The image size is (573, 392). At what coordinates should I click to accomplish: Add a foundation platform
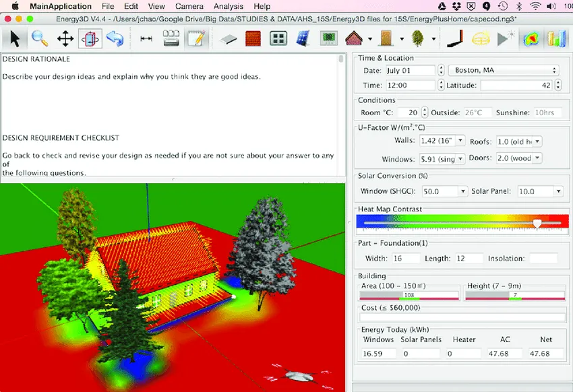pos(229,39)
